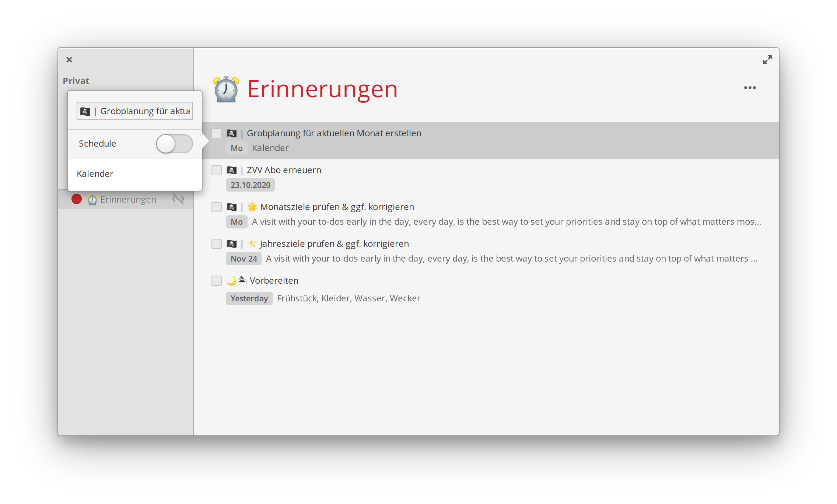Click the alarm clock icon in sidebar Erinnerungen row

92,199
